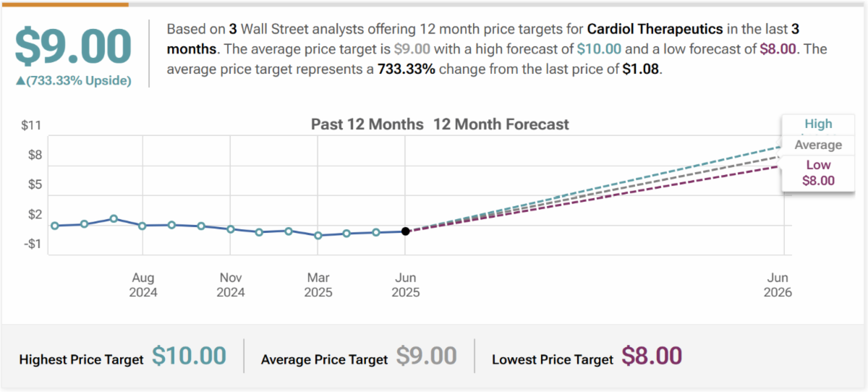The width and height of the screenshot is (868, 392).
Task: Select the data point above Mar 2025
Action: coord(318,235)
